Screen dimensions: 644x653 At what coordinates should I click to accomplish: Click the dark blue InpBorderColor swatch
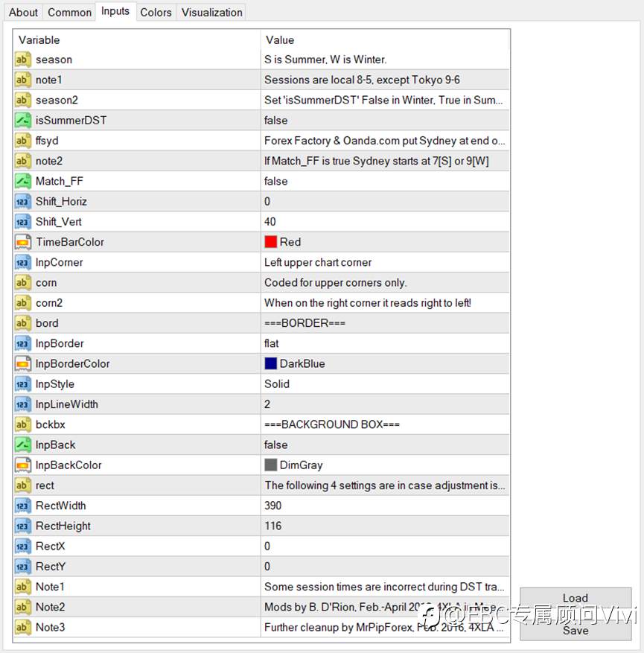[270, 363]
